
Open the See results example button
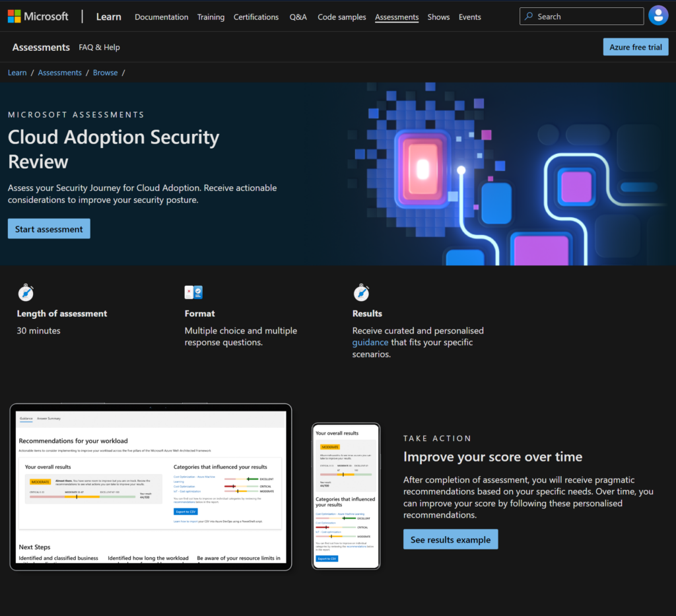[450, 539]
